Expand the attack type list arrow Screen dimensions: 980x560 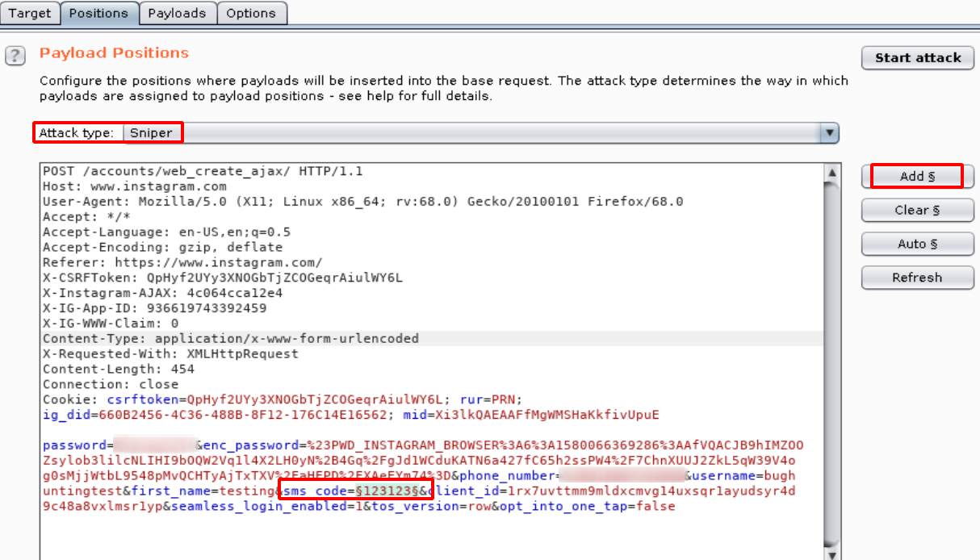(x=829, y=133)
